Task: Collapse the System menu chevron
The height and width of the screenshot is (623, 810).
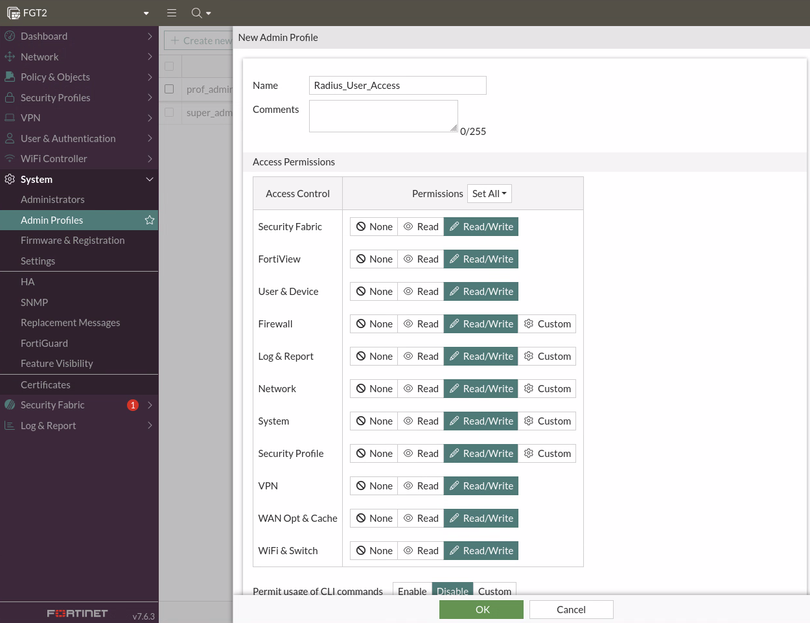Action: pyautogui.click(x=149, y=179)
